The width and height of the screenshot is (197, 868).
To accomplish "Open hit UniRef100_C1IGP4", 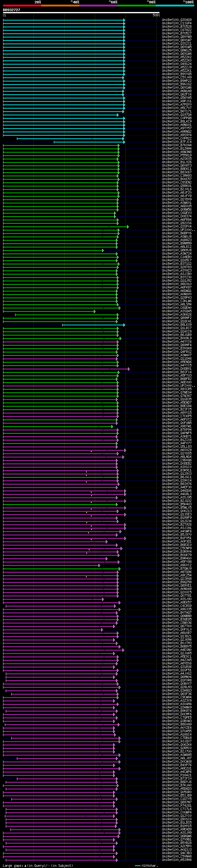I will [177, 23].
